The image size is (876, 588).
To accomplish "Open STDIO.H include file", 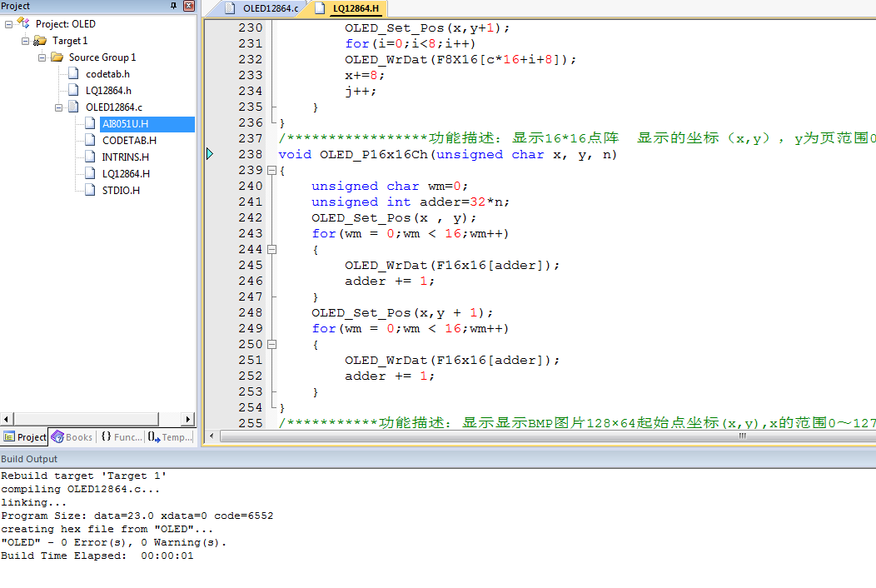I will 121,190.
